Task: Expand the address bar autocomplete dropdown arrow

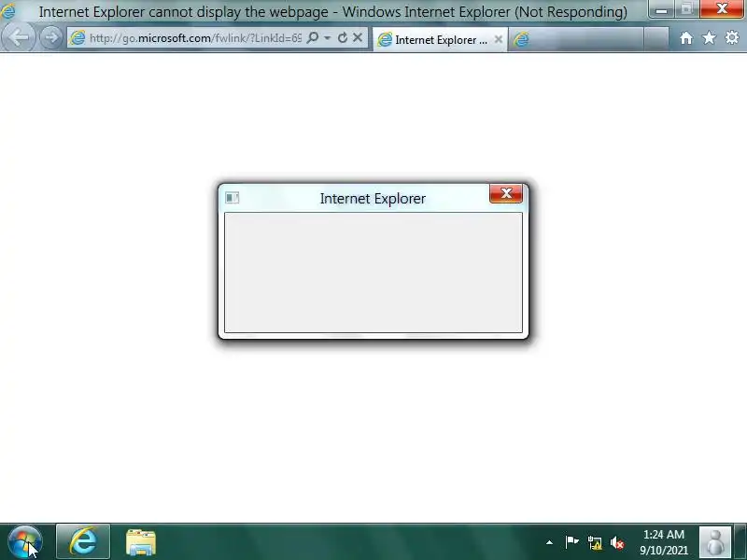Action: click(328, 37)
